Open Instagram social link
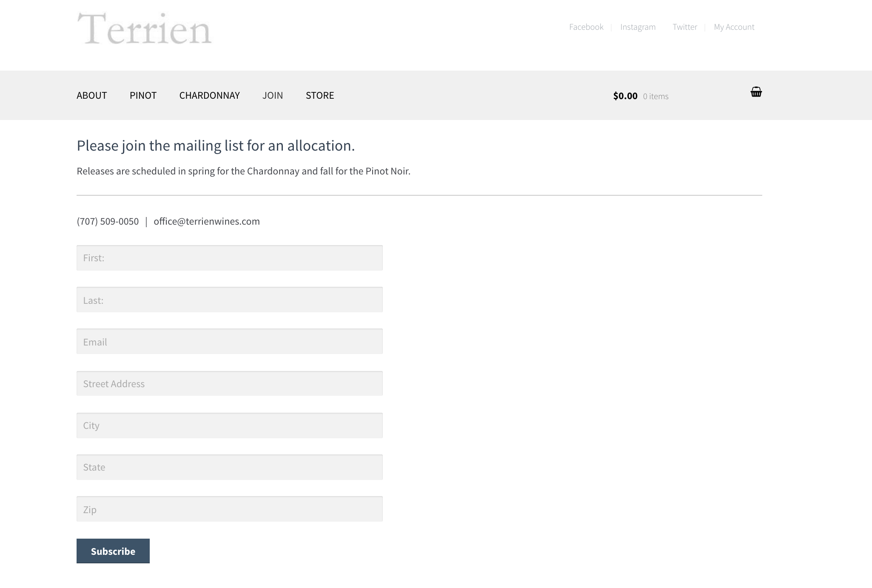 pyautogui.click(x=638, y=27)
